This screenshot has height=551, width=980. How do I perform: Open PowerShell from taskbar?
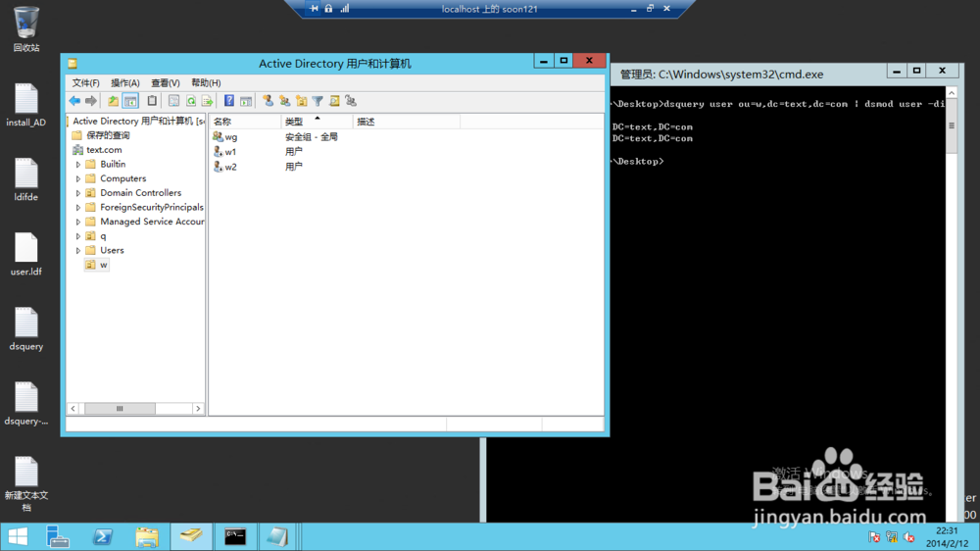click(x=103, y=536)
